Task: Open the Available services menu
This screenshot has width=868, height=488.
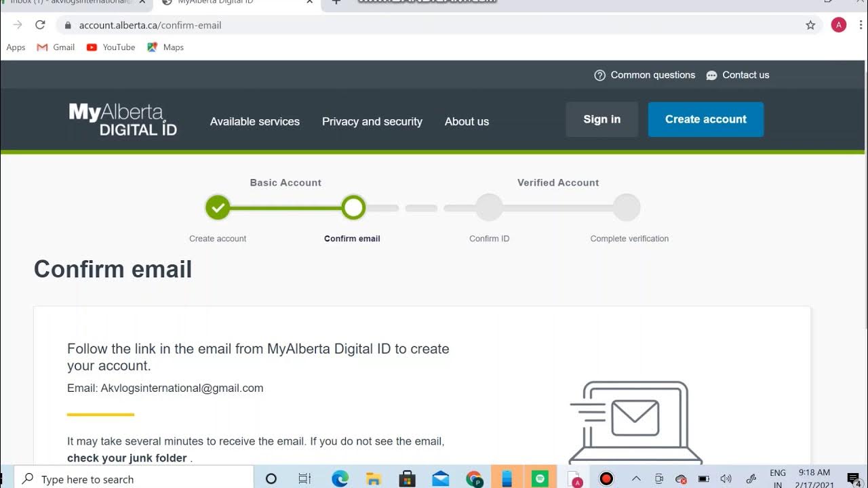Action: coord(255,121)
